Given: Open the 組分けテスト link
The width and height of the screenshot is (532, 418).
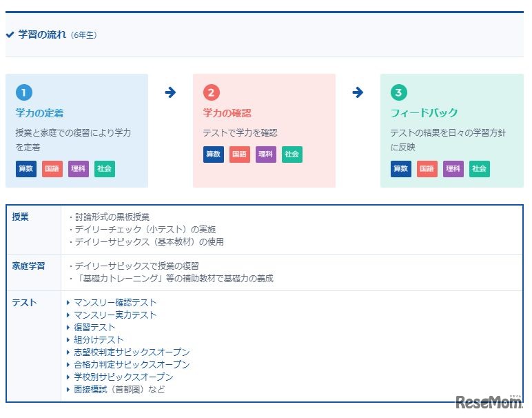Looking at the screenshot, I should [x=99, y=340].
